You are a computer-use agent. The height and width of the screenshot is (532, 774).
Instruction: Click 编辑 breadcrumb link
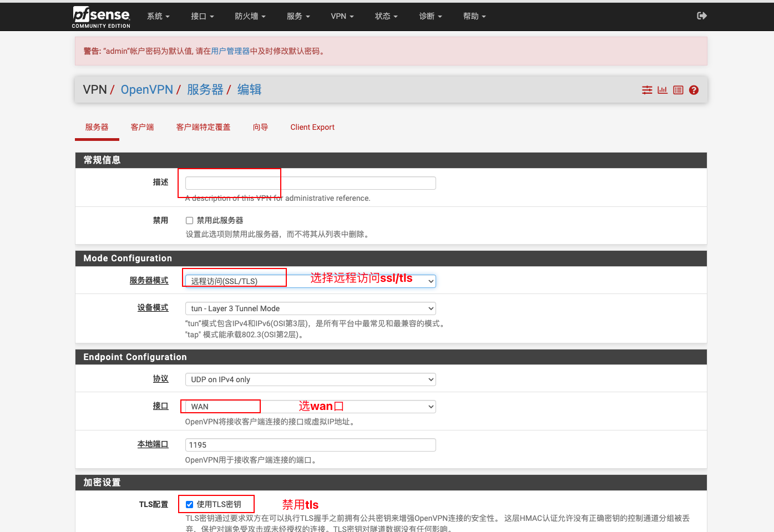click(250, 90)
